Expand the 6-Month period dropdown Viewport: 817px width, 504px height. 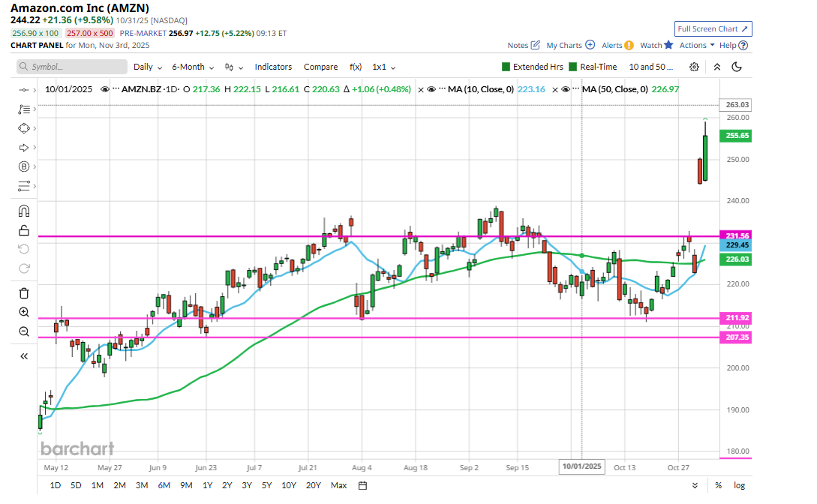(192, 67)
